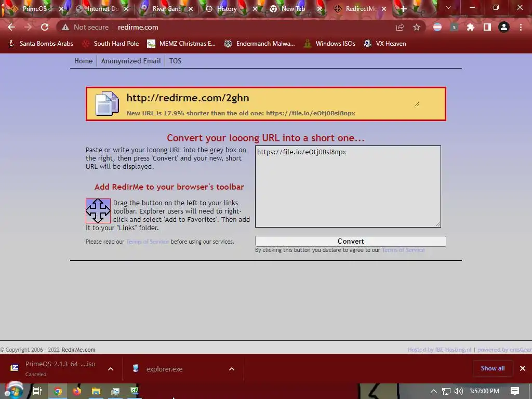532x399 pixels.
Task: Open Firefox from the taskbar
Action: coord(77,391)
